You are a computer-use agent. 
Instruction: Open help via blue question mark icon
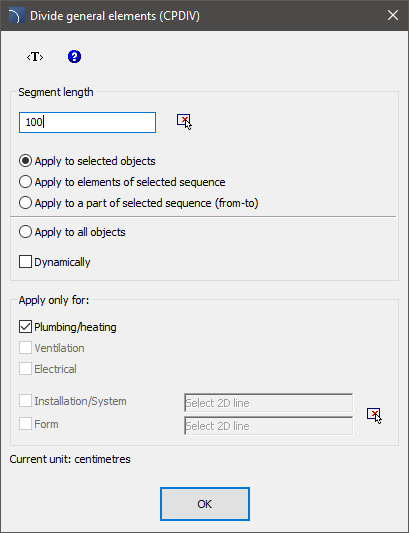click(74, 56)
